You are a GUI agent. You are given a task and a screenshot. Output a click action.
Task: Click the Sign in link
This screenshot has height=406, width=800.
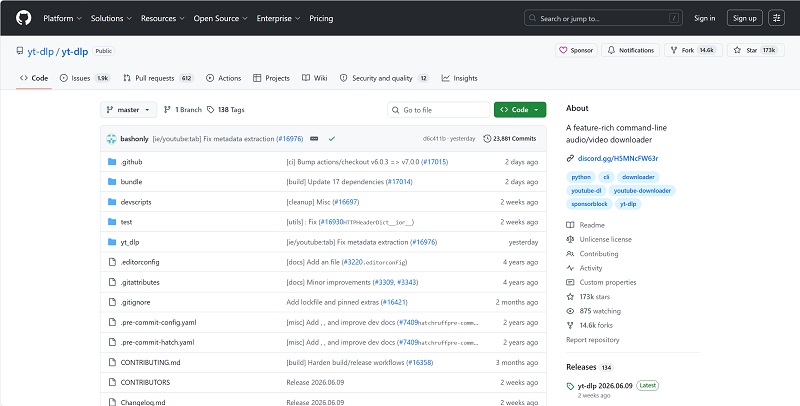[x=705, y=18]
